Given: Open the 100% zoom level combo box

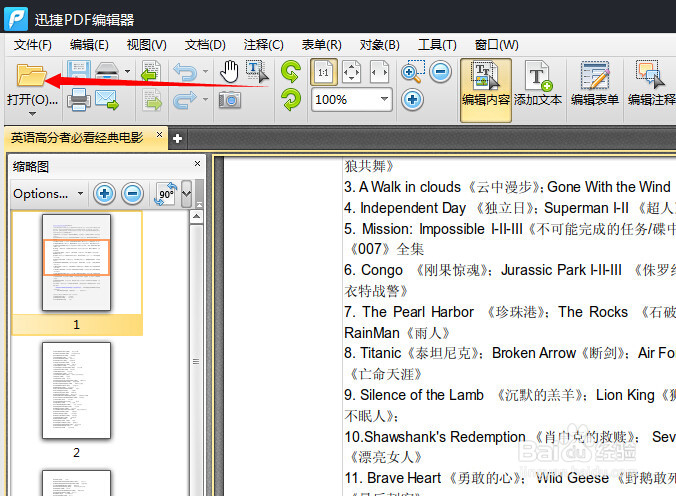Looking at the screenshot, I should point(351,100).
